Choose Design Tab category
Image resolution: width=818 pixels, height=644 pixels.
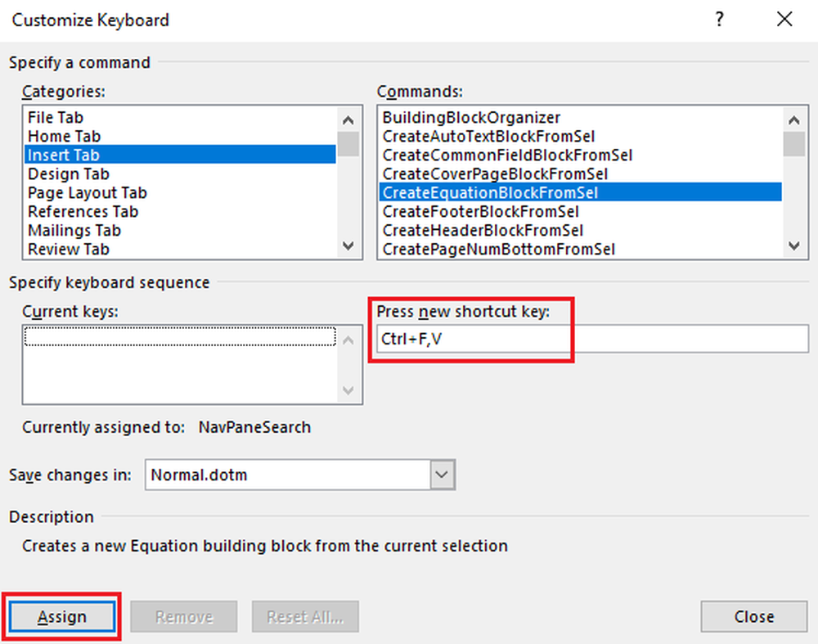tap(68, 174)
